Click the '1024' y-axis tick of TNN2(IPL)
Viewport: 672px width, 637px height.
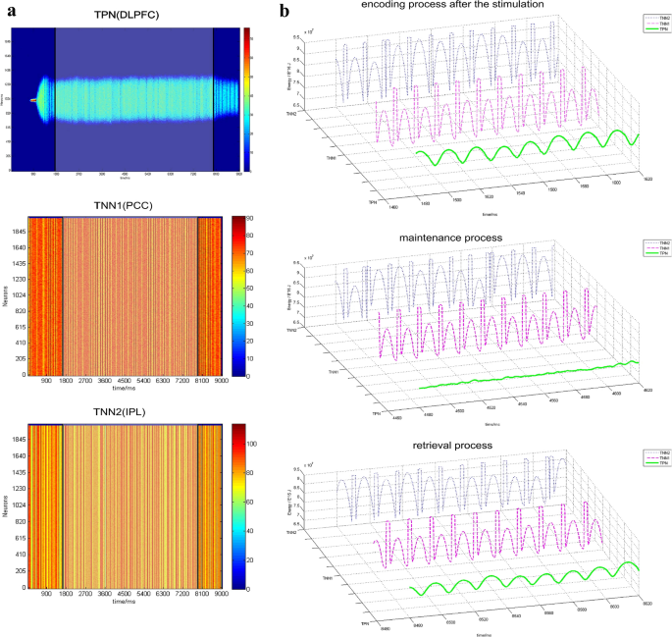click(x=20, y=504)
